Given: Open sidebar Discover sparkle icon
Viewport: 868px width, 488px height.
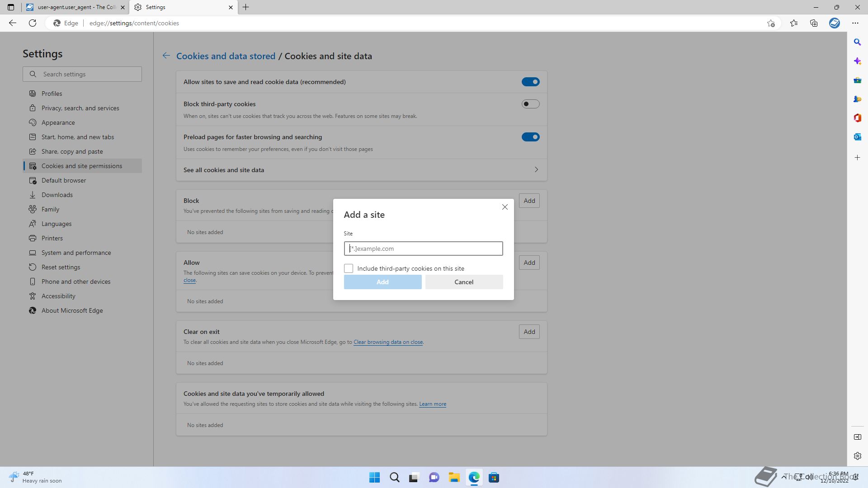Looking at the screenshot, I should click(858, 61).
